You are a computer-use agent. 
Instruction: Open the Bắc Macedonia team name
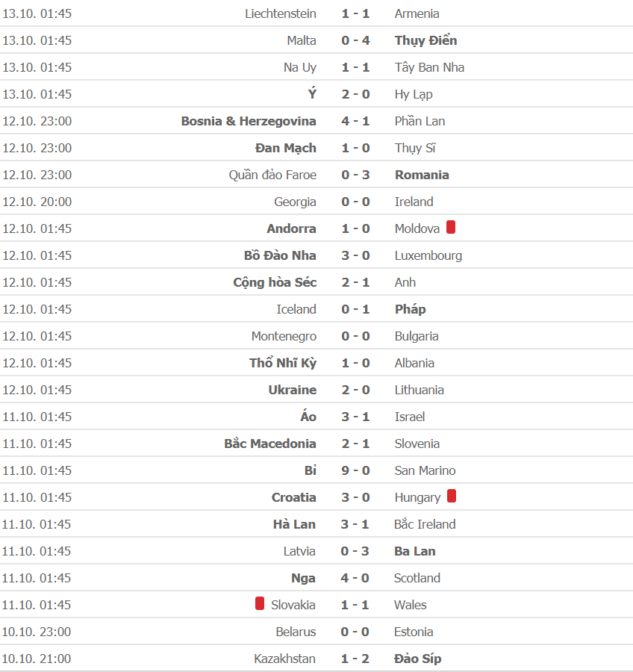coord(270,444)
